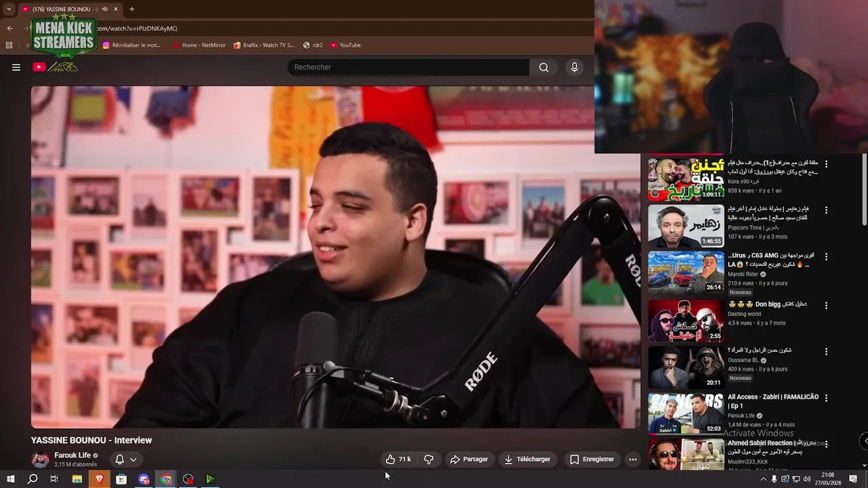Screen dimensions: 868x488
Task: Click the recommendations sidebar scrollbar
Action: click(864, 190)
